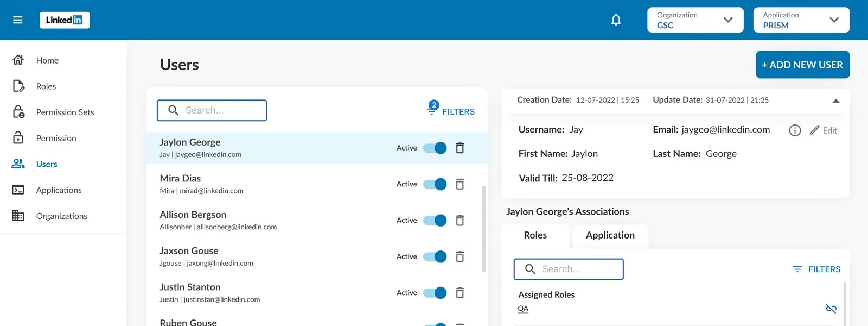Open Permission Sets in sidebar
This screenshot has width=868, height=326.
[65, 112]
